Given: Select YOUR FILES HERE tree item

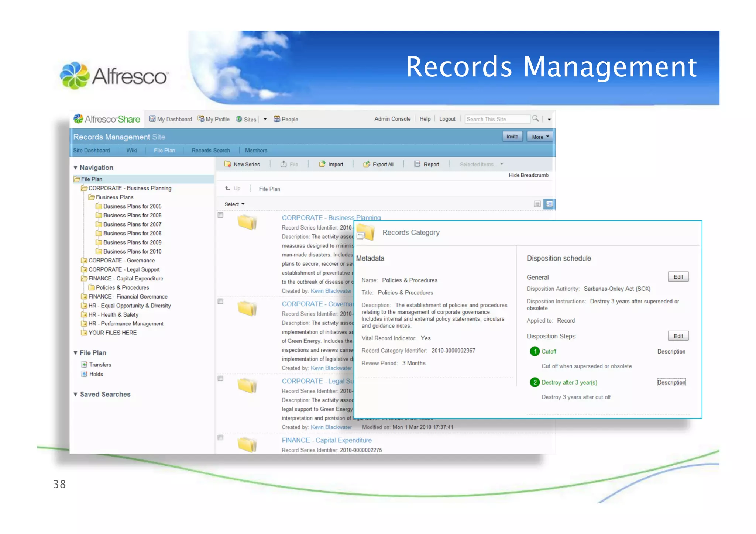Looking at the screenshot, I should click(x=113, y=333).
